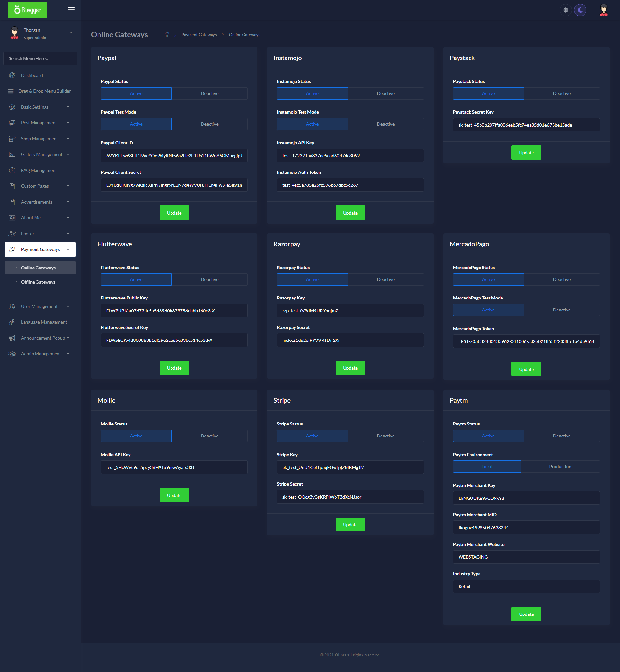The height and width of the screenshot is (672, 620).
Task: Open Thorgan profile dropdown arrow
Action: [71, 33]
